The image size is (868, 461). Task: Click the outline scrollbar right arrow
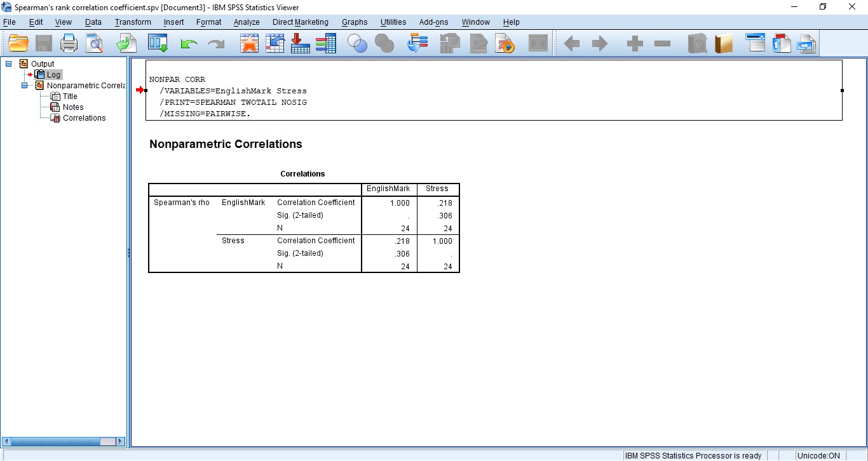(121, 441)
